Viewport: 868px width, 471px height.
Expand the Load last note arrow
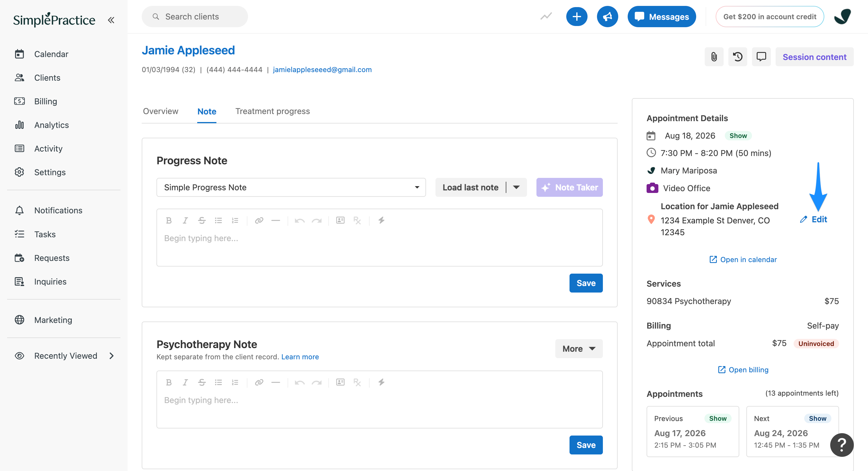[516, 187]
